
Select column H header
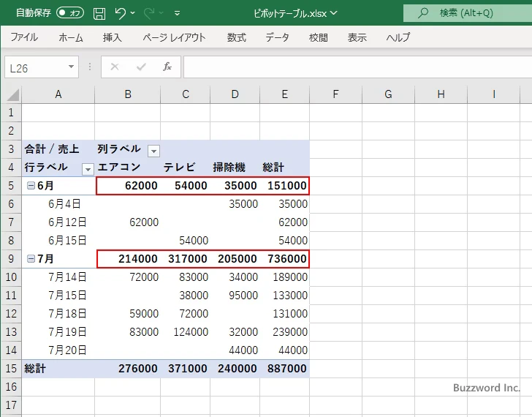point(441,94)
